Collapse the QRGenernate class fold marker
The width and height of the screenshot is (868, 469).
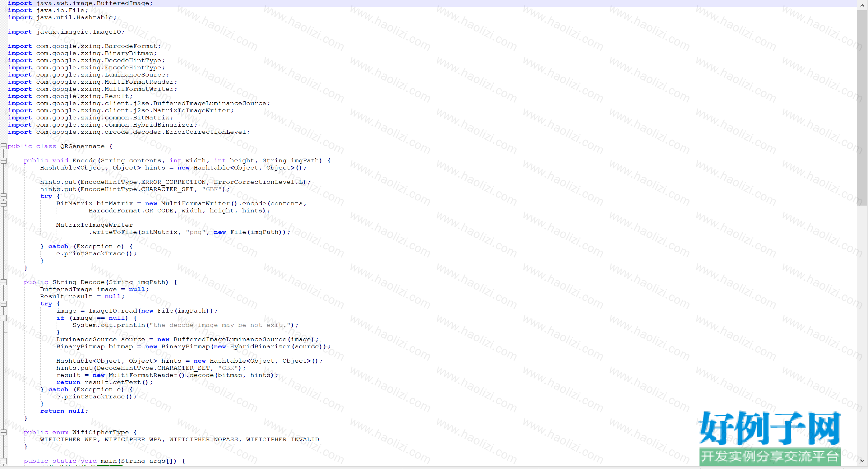tap(3, 146)
